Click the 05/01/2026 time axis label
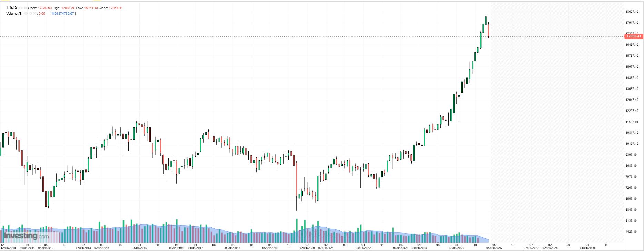 [x=494, y=248]
